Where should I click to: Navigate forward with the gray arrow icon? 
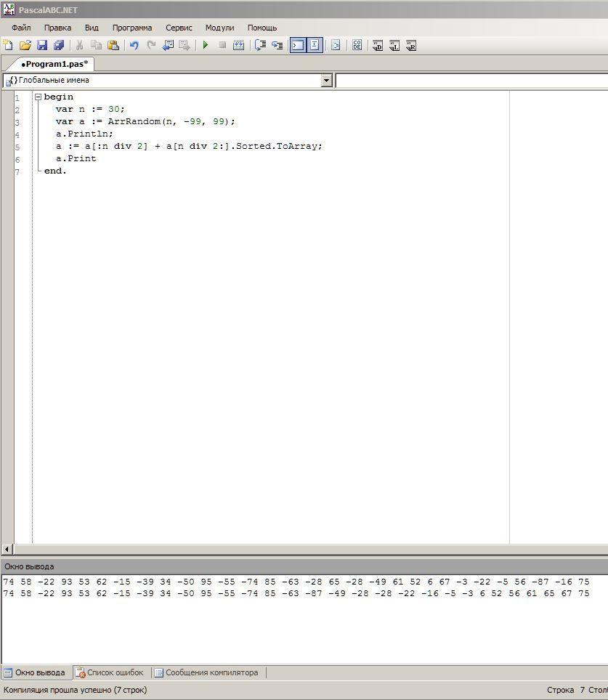185,45
